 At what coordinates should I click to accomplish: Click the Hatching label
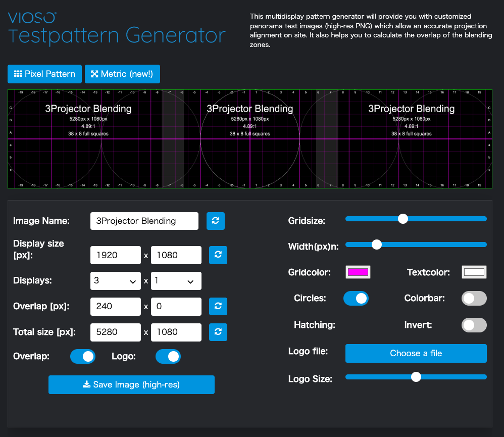point(314,325)
